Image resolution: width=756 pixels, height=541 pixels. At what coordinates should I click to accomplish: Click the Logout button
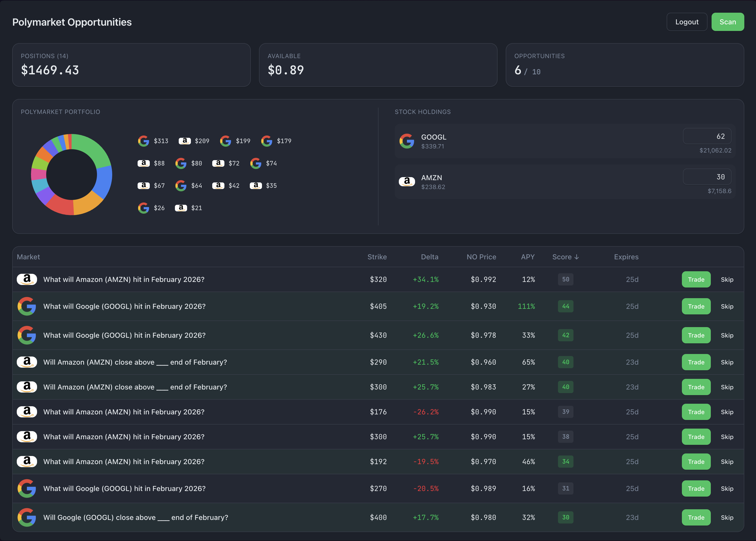[687, 22]
